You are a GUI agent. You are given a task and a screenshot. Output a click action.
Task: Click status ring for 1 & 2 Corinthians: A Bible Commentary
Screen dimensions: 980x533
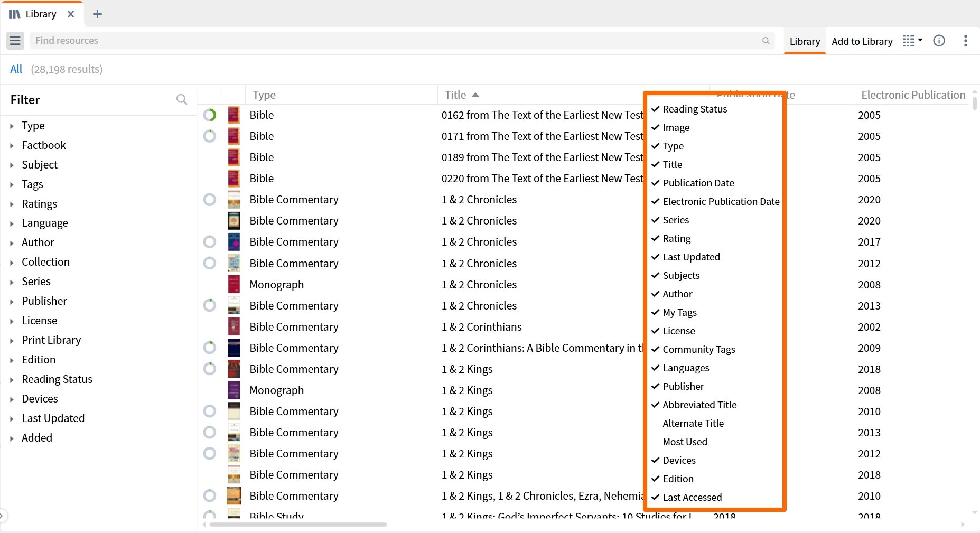point(210,348)
